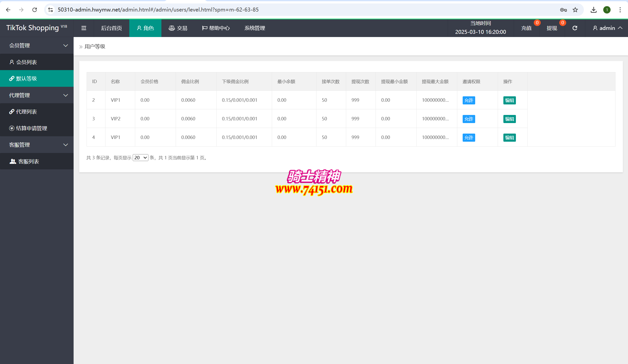Open the per-page count dropdown showing 20
The height and width of the screenshot is (364, 628).
tap(140, 158)
